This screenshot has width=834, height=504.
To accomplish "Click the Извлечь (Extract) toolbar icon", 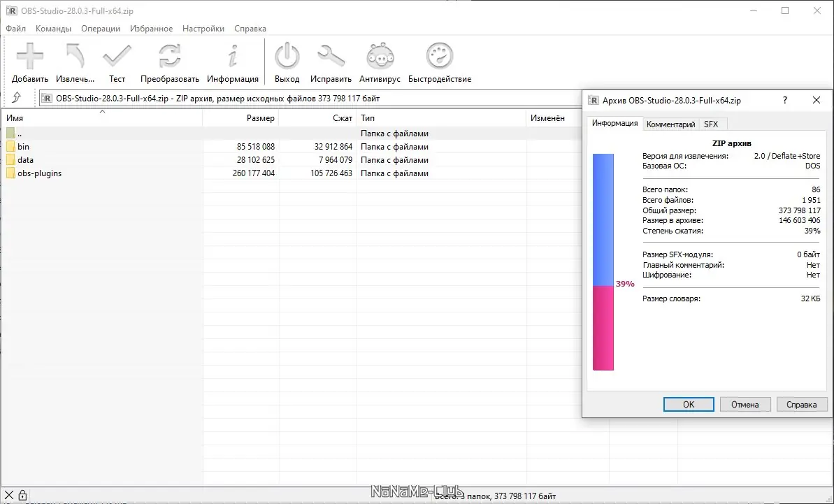I will [x=74, y=56].
